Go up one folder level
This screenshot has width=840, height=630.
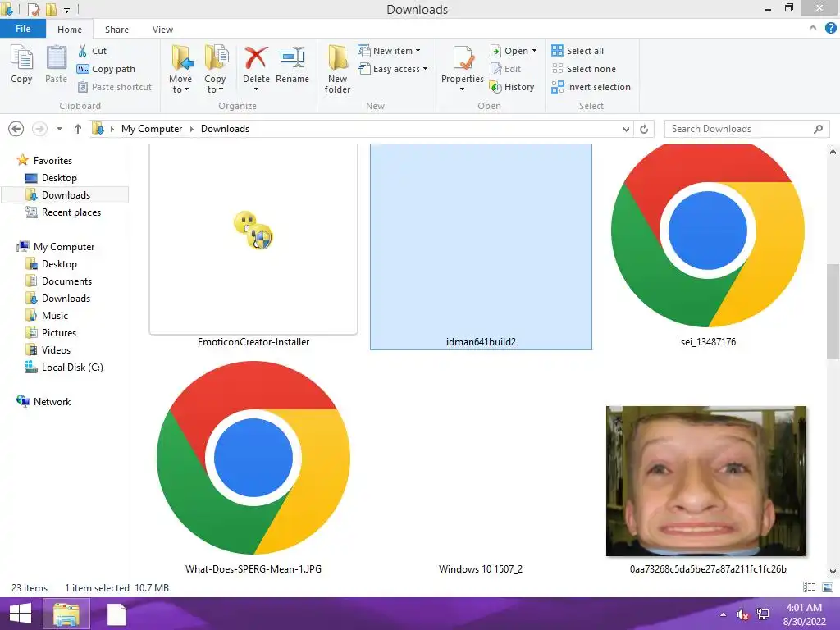coord(78,129)
